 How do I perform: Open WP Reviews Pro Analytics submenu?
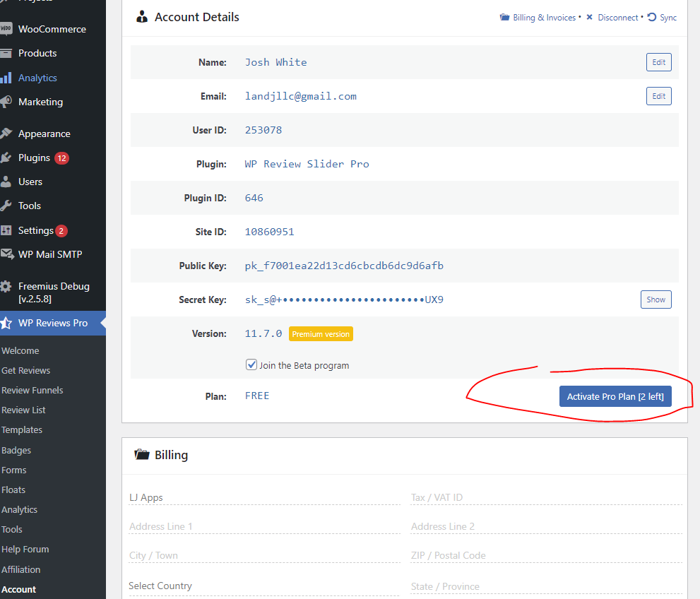coord(19,510)
